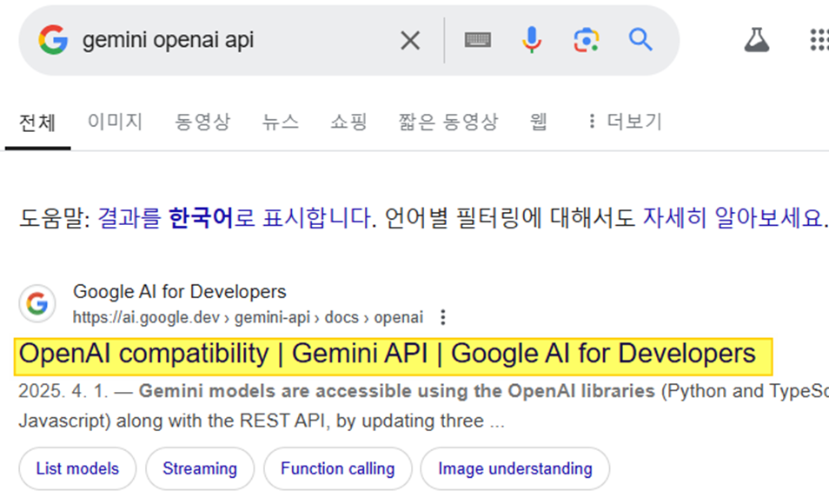Image resolution: width=829 pixels, height=504 pixels.
Task: Switch to the 이미지 tab
Action: tap(116, 122)
